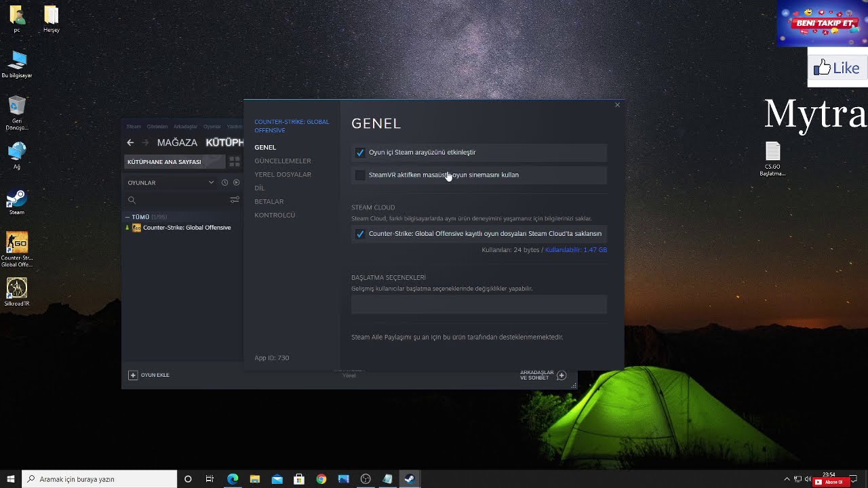This screenshot has width=868, height=488.
Task: Open the Steam desktop shortcut
Action: pyautogui.click(x=17, y=202)
